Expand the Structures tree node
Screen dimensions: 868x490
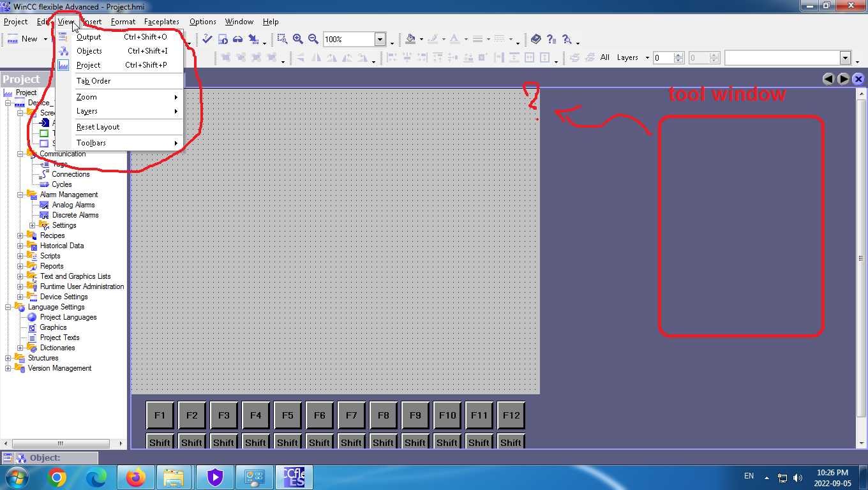click(x=8, y=358)
